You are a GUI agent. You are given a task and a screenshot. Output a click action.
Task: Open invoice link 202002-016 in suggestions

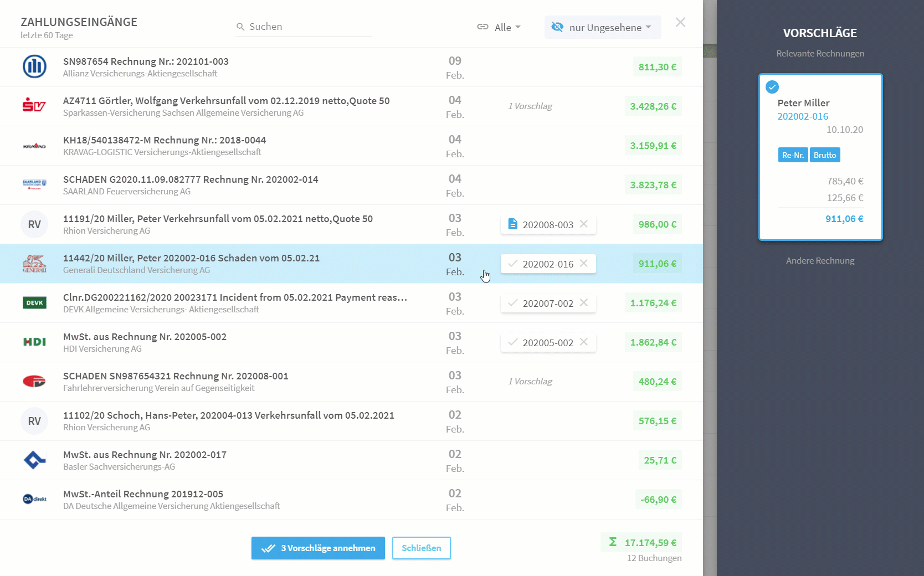click(803, 116)
